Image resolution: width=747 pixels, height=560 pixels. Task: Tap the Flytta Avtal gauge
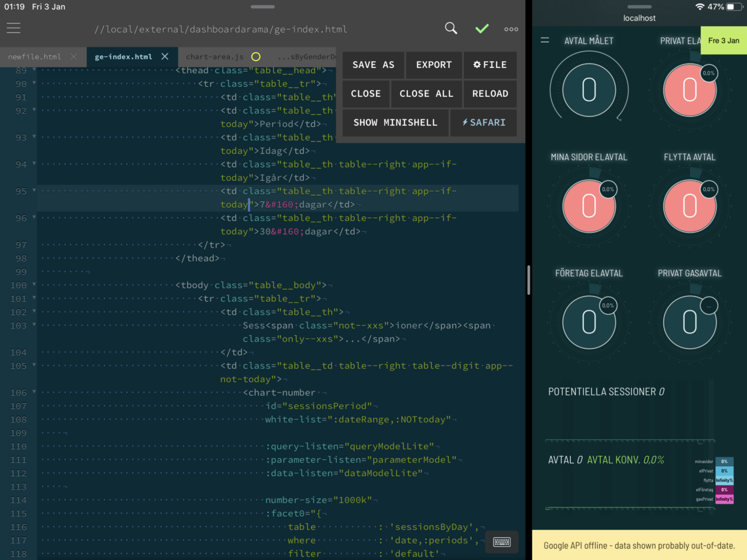point(690,206)
